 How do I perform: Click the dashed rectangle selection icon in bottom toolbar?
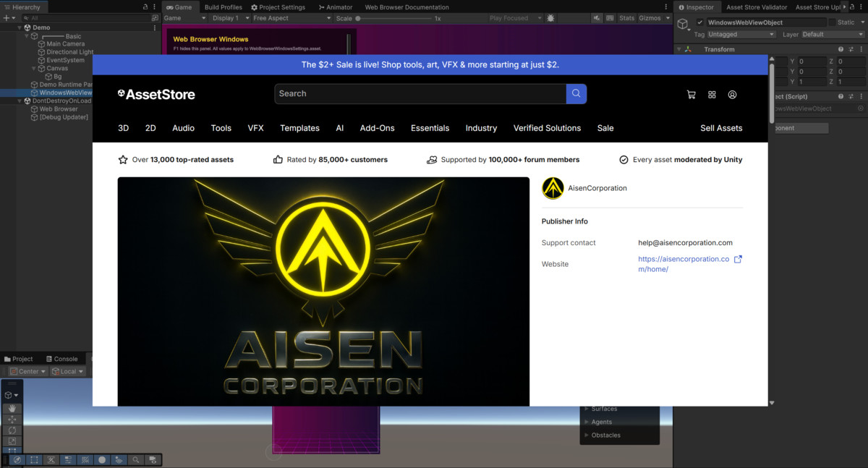[x=34, y=459]
